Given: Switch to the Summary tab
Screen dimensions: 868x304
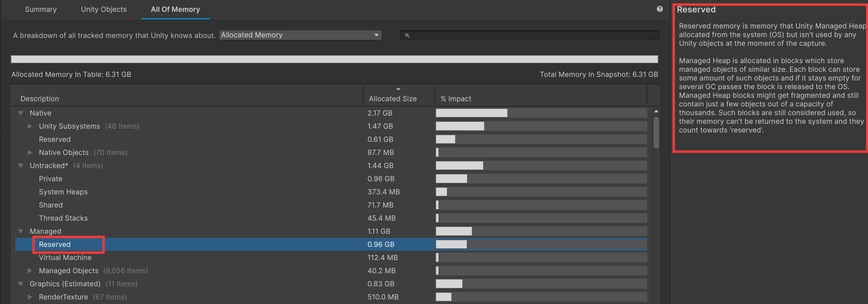Looking at the screenshot, I should [41, 10].
